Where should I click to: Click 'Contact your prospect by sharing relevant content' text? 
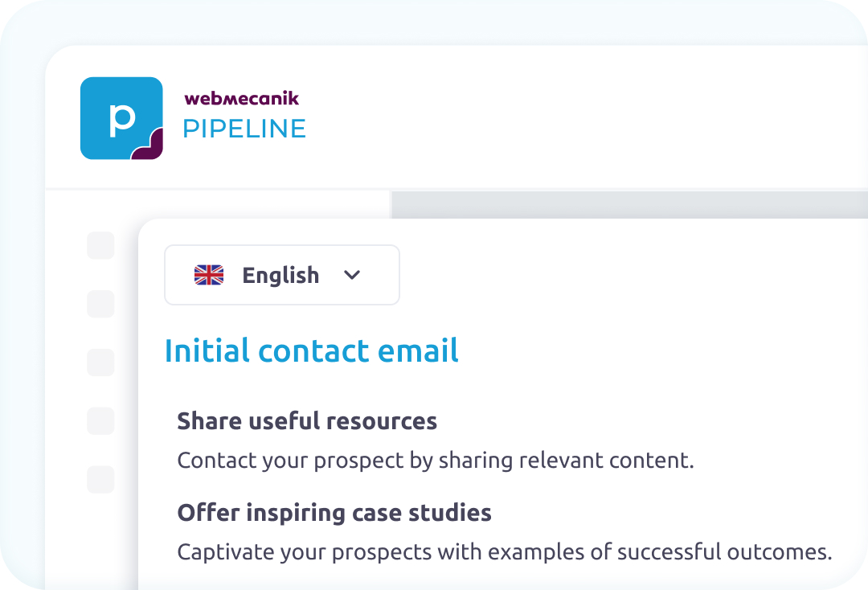[435, 461]
